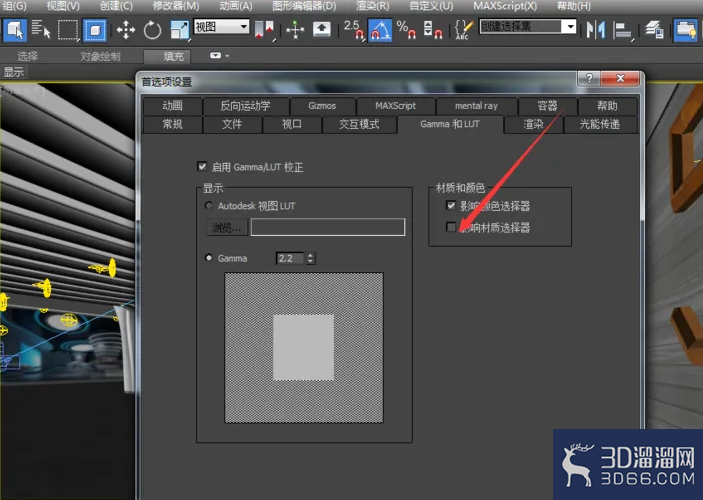Image resolution: width=703 pixels, height=500 pixels.
Task: Click the 浏览... button
Action: [x=227, y=227]
